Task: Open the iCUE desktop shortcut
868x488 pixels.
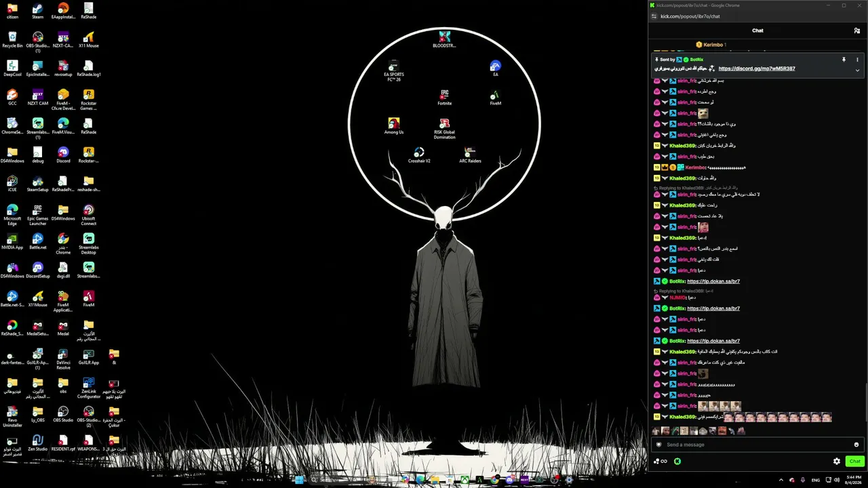Action: [12, 184]
